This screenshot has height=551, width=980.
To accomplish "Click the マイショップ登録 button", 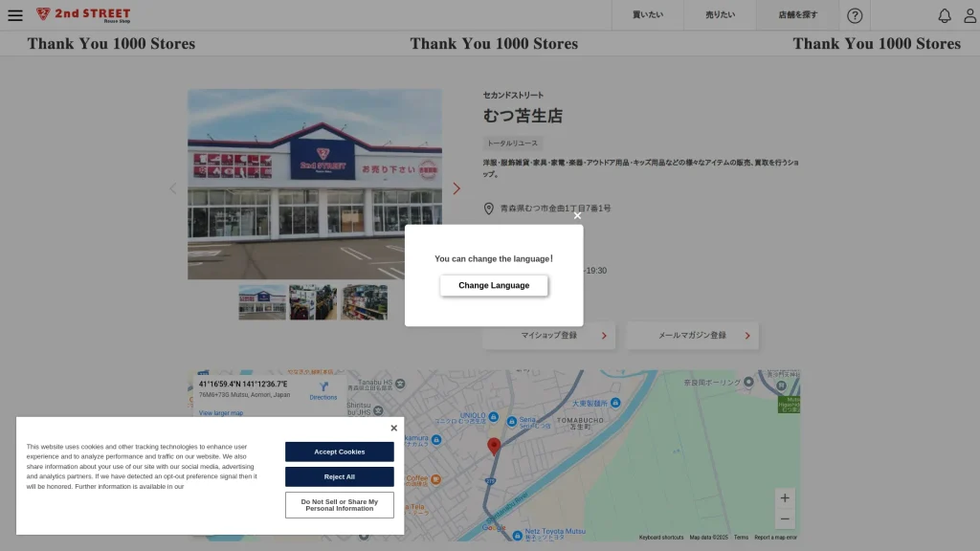I will [548, 336].
